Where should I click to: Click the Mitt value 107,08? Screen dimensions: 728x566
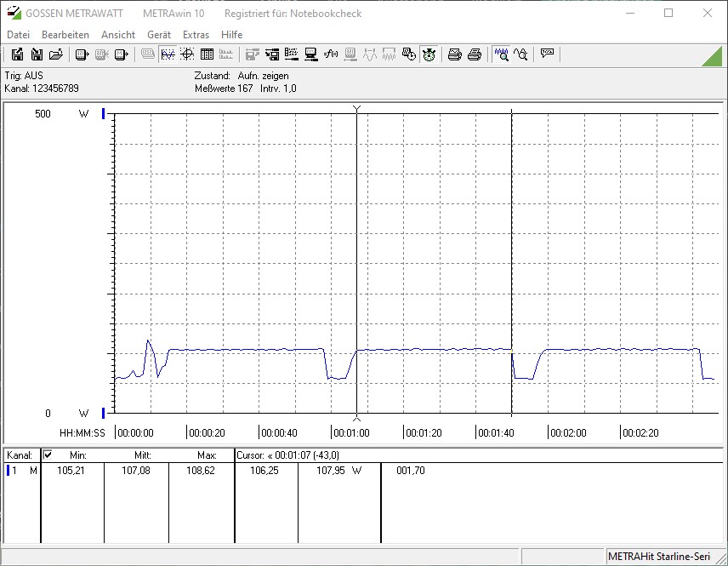pos(135,471)
